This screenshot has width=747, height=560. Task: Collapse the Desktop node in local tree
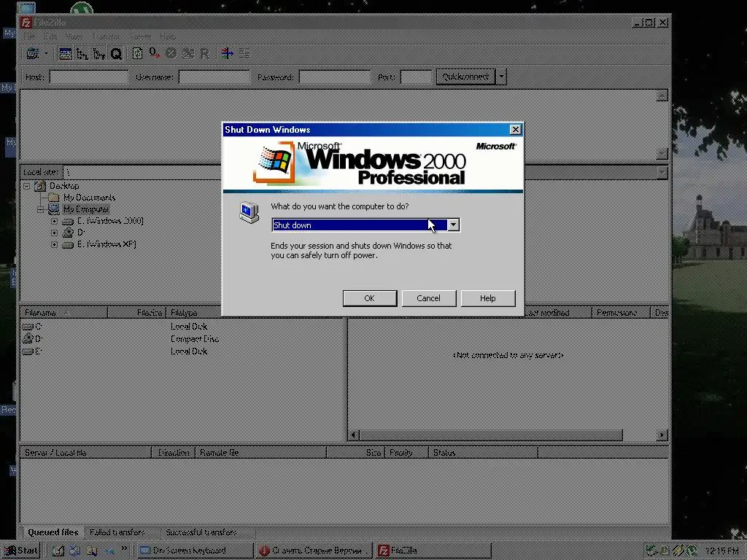[x=27, y=186]
